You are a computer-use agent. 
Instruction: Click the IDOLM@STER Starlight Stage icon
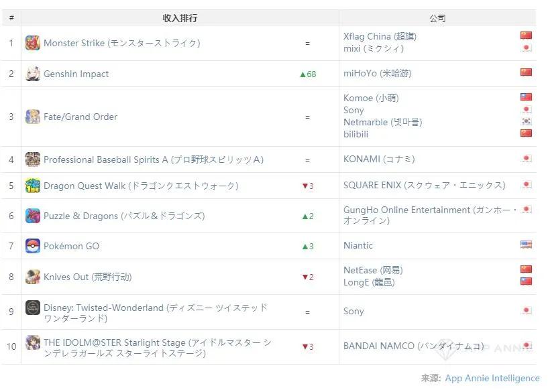click(32, 342)
